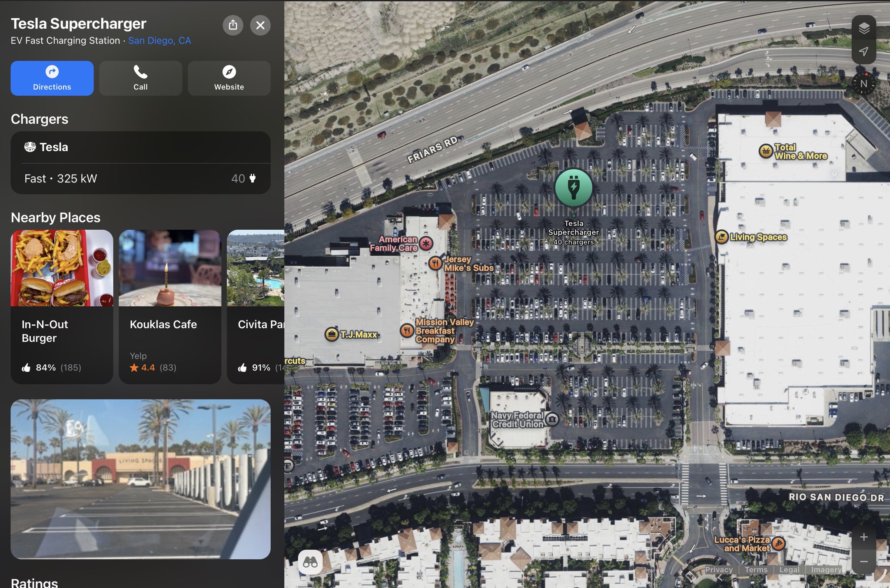Open the In-N-Out Burger nearby place card
This screenshot has height=588, width=890.
pyautogui.click(x=62, y=307)
